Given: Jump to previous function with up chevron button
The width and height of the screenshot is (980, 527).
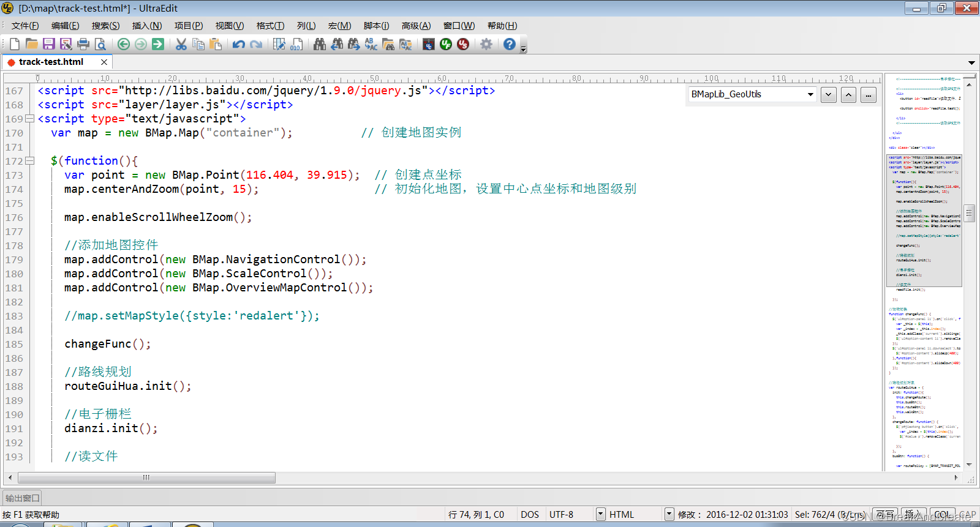Looking at the screenshot, I should [x=848, y=95].
